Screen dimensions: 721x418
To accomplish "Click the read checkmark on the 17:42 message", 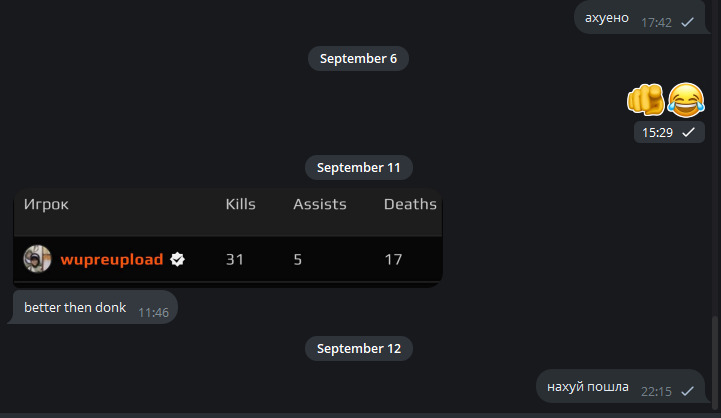I will [x=687, y=21].
